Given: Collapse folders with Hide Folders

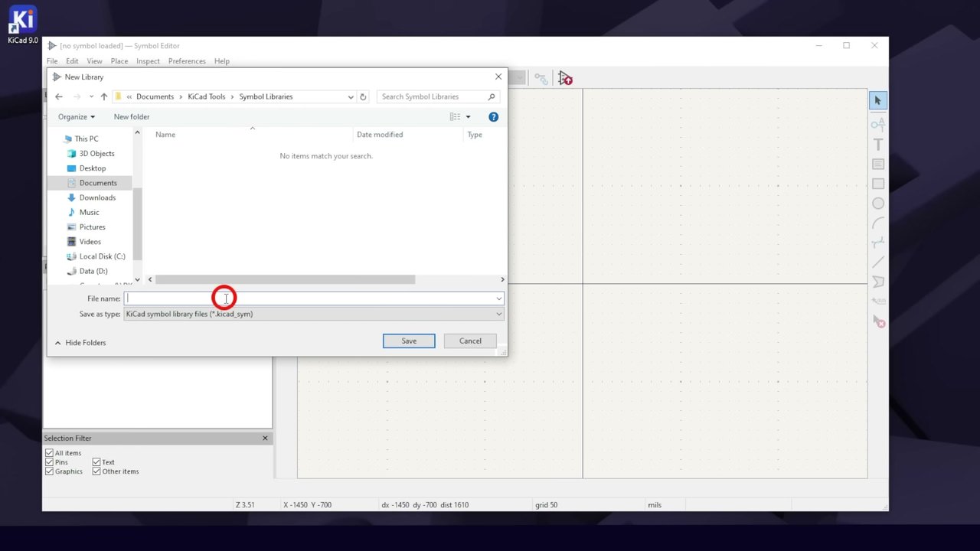Looking at the screenshot, I should pyautogui.click(x=80, y=342).
